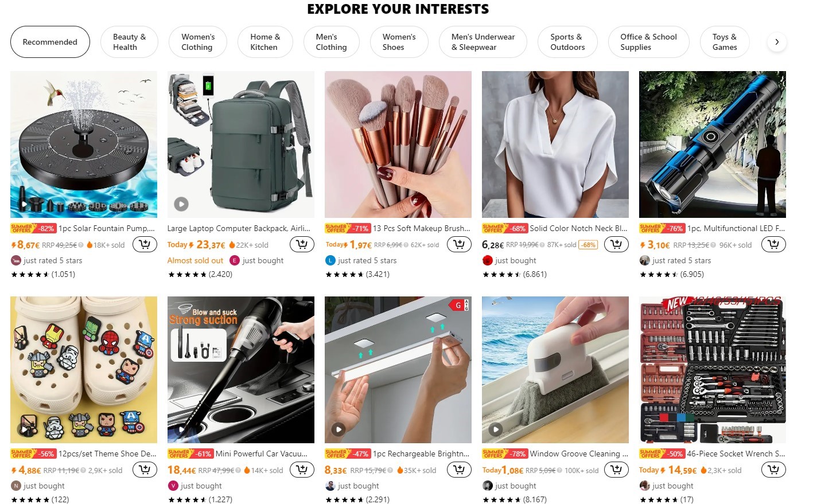
Task: Add Solar Fountain Pump to cart
Action: pos(145,245)
